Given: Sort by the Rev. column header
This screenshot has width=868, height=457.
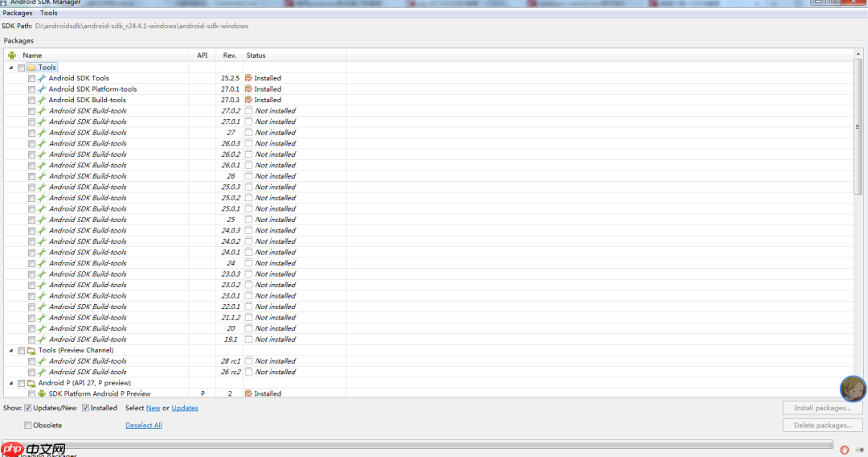Looking at the screenshot, I should pos(230,56).
